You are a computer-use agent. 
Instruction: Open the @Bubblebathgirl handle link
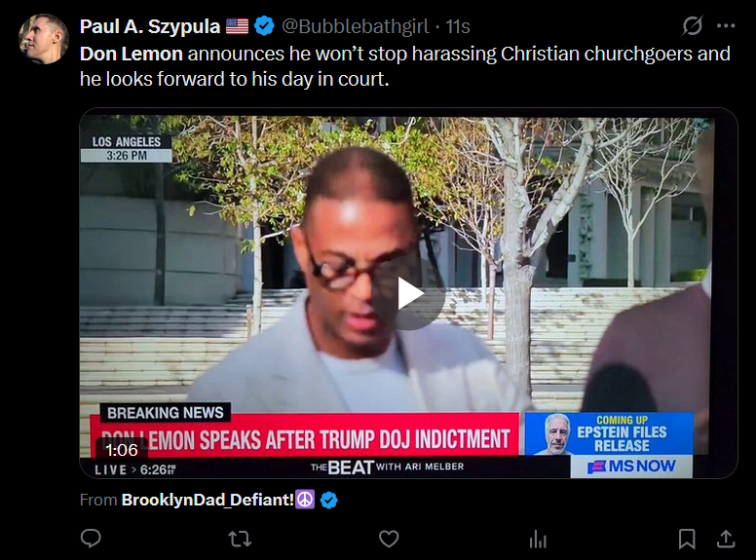click(x=355, y=26)
